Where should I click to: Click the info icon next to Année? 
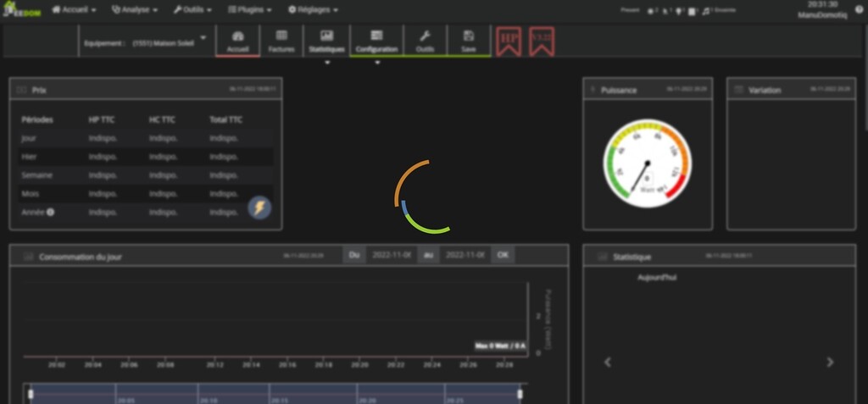50,212
